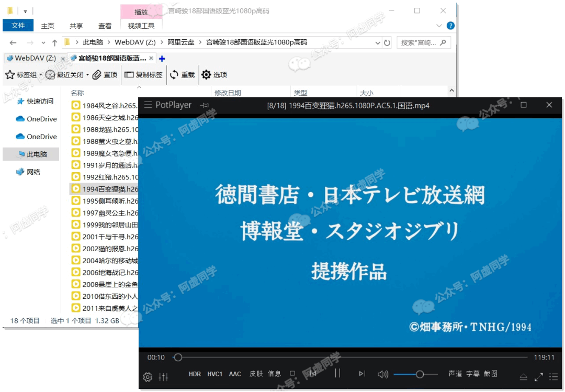Open Explorer help icon
The image size is (565, 392).
(x=450, y=26)
